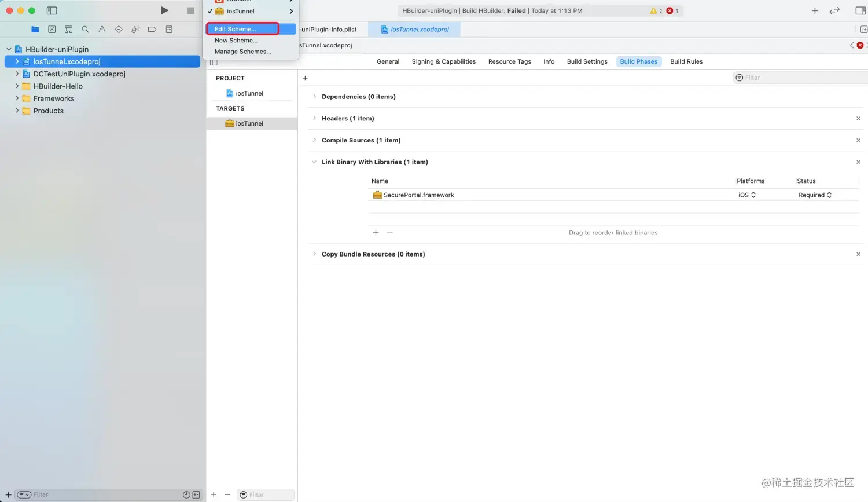868x502 pixels.
Task: Expand the Frameworks folder
Action: pos(17,98)
